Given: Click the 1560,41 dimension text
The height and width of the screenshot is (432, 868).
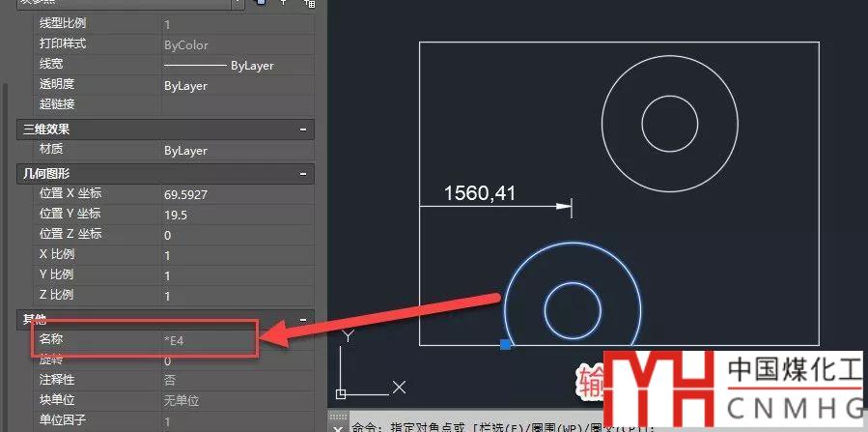Looking at the screenshot, I should (480, 193).
